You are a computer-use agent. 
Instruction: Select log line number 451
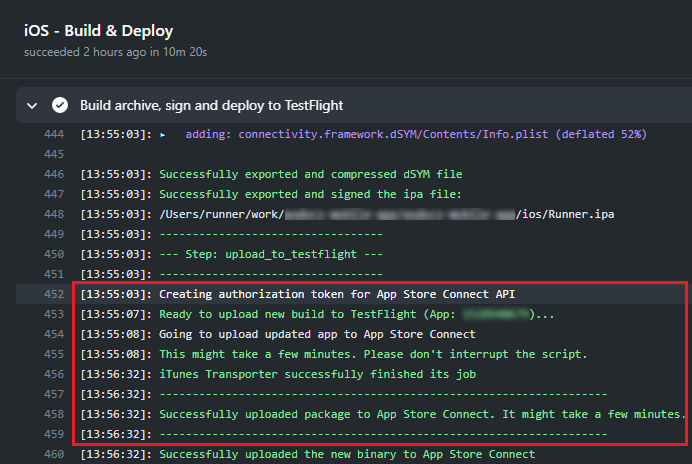[54, 274]
